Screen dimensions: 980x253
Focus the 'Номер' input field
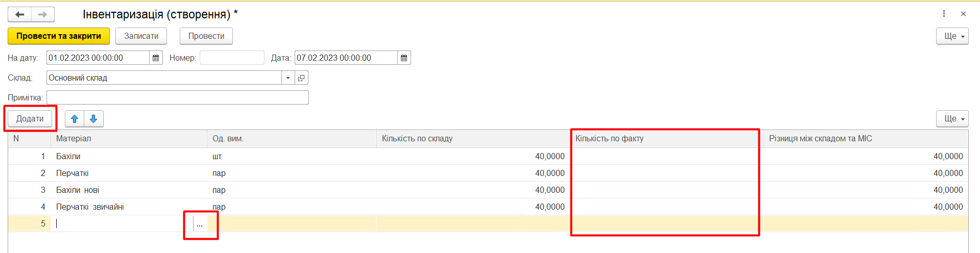click(x=232, y=58)
